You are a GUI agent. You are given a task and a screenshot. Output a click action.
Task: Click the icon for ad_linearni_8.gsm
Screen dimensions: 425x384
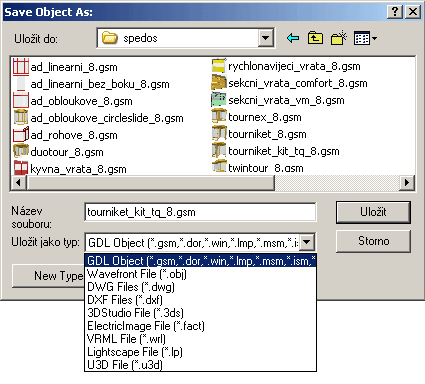pyautogui.click(x=21, y=66)
